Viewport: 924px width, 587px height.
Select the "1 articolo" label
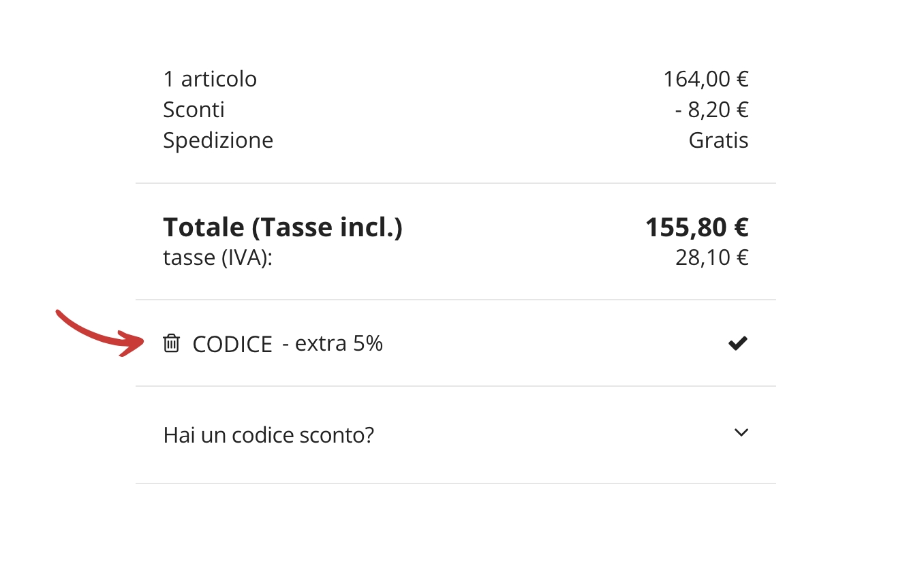[x=210, y=79]
